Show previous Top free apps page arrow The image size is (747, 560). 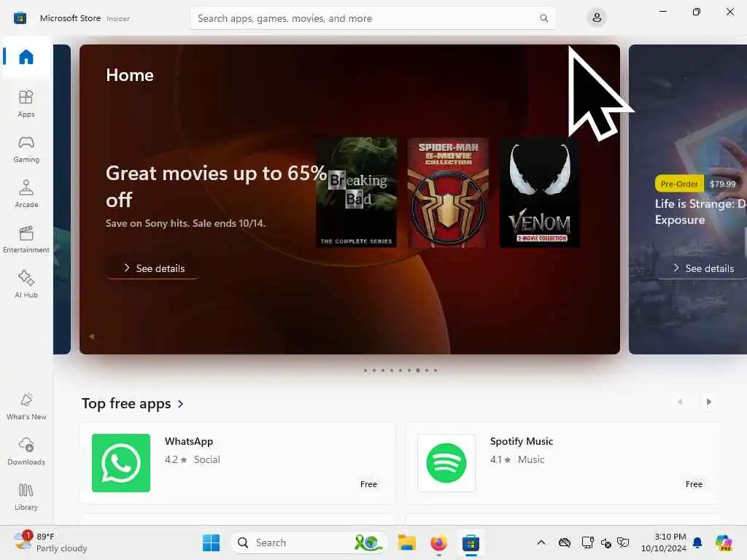click(680, 402)
